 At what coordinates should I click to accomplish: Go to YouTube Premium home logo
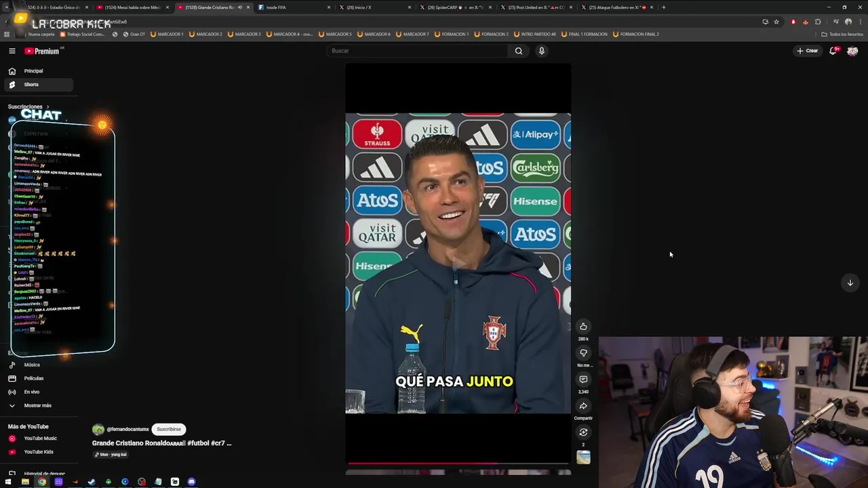click(x=42, y=51)
